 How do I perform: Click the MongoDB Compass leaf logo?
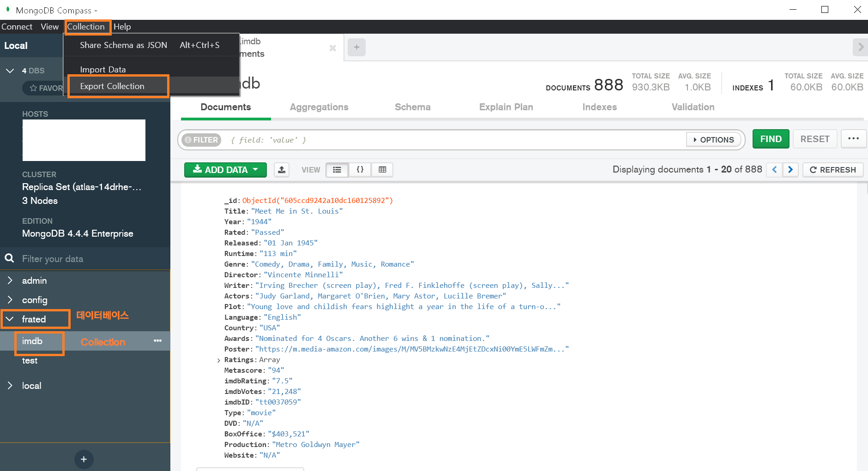tap(8, 9)
